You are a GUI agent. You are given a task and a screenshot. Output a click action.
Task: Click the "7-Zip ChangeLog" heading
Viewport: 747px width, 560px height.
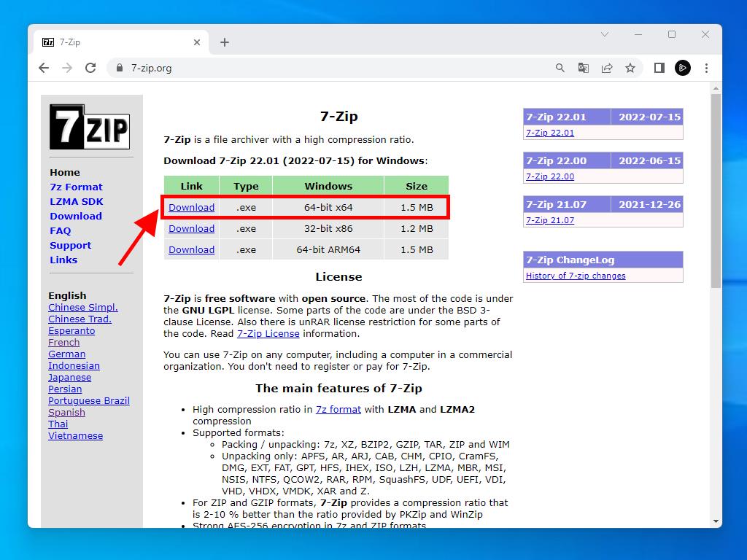click(x=570, y=260)
